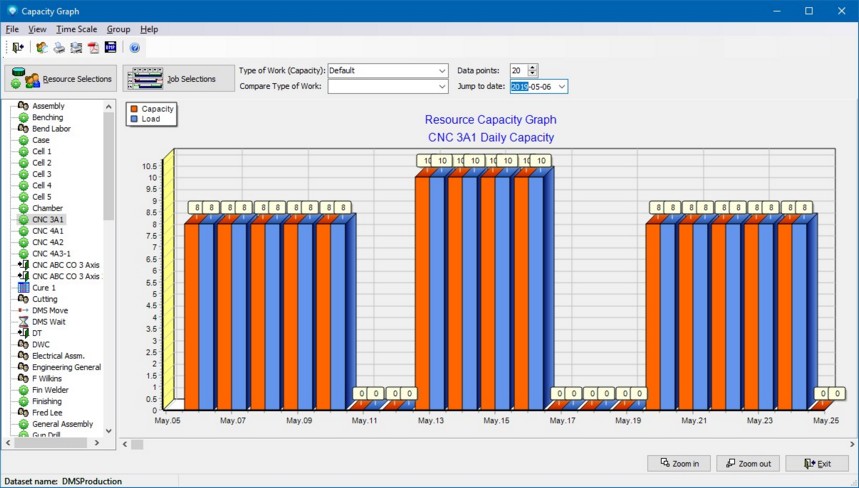The image size is (859, 488).
Task: Increase Data points with up arrow
Action: [532, 67]
